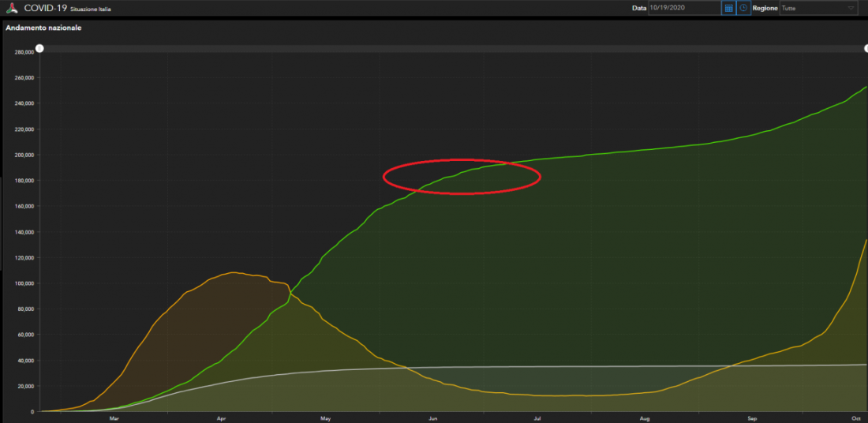Click the Data field showing 10/19/2020
The width and height of the screenshot is (868, 423).
(683, 8)
